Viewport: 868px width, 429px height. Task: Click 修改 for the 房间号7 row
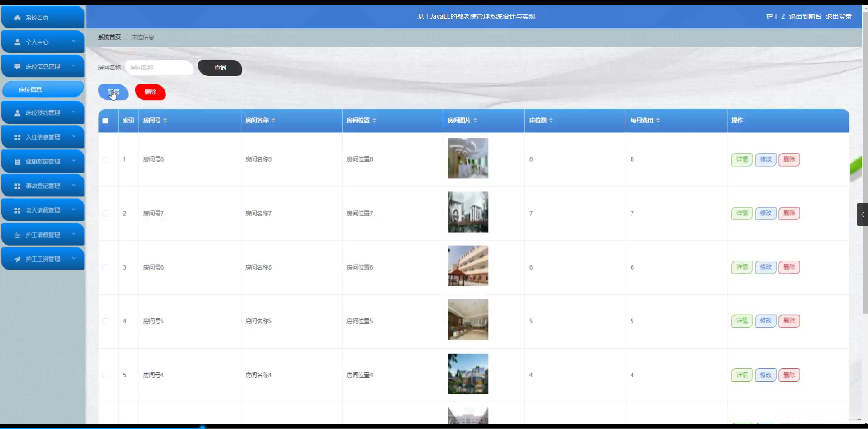[766, 213]
